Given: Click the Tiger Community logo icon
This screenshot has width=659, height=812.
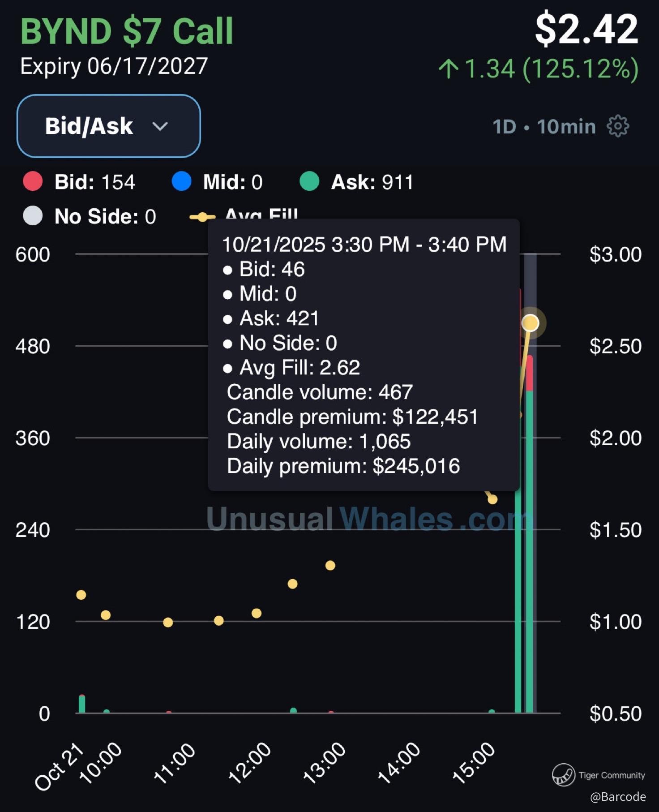Looking at the screenshot, I should pyautogui.click(x=563, y=774).
